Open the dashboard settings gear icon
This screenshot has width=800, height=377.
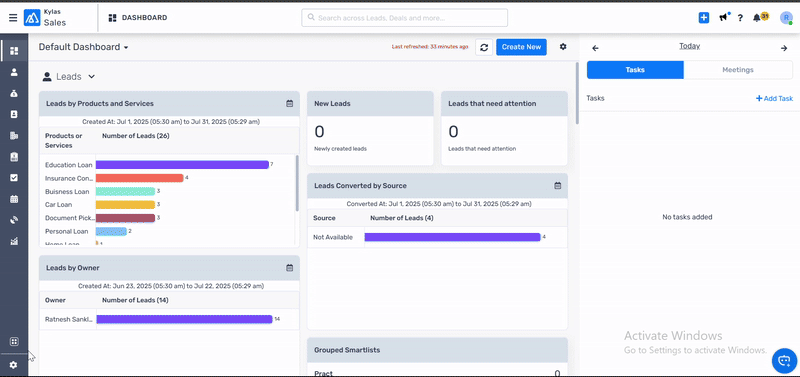[563, 46]
